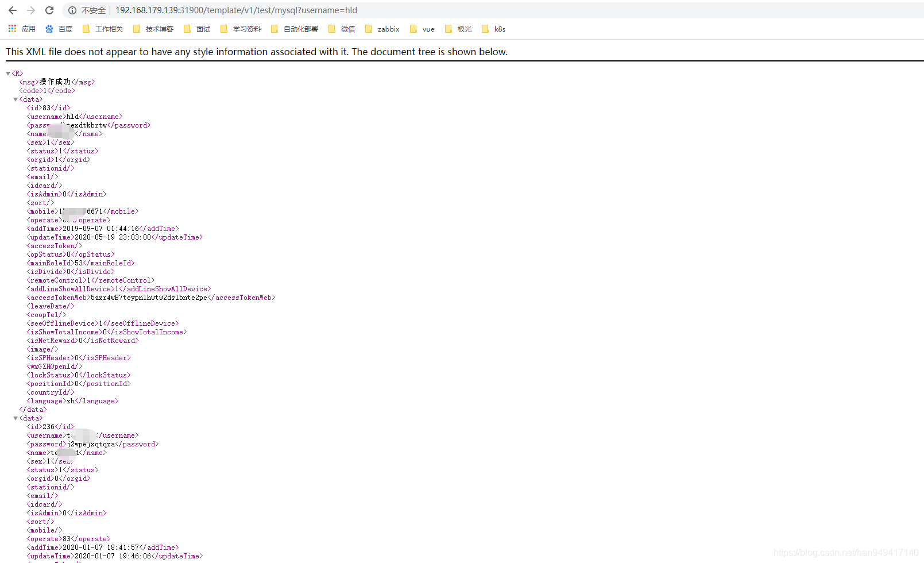Image resolution: width=924 pixels, height=563 pixels.
Task: Click the isShowTotalIncome 0 line
Action: (107, 332)
